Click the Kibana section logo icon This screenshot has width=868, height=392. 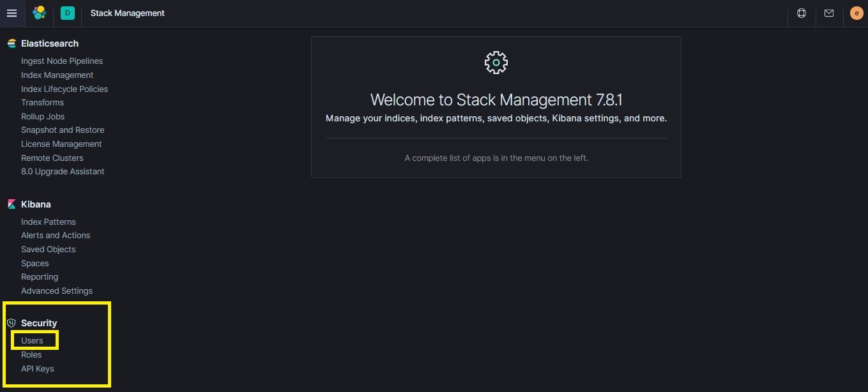tap(11, 204)
